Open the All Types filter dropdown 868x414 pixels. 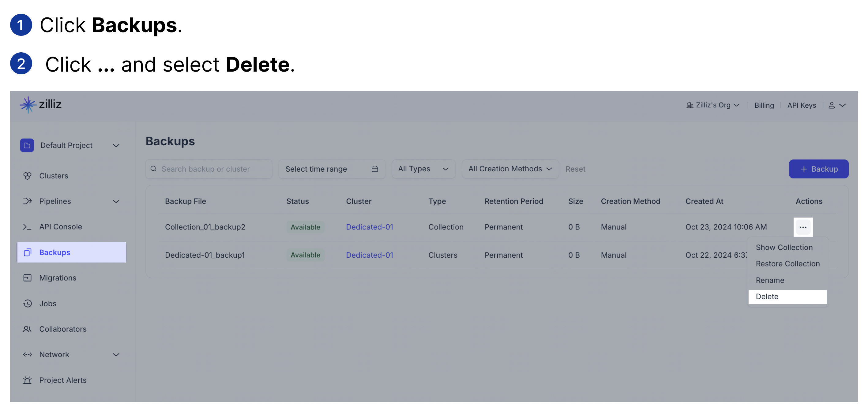423,169
